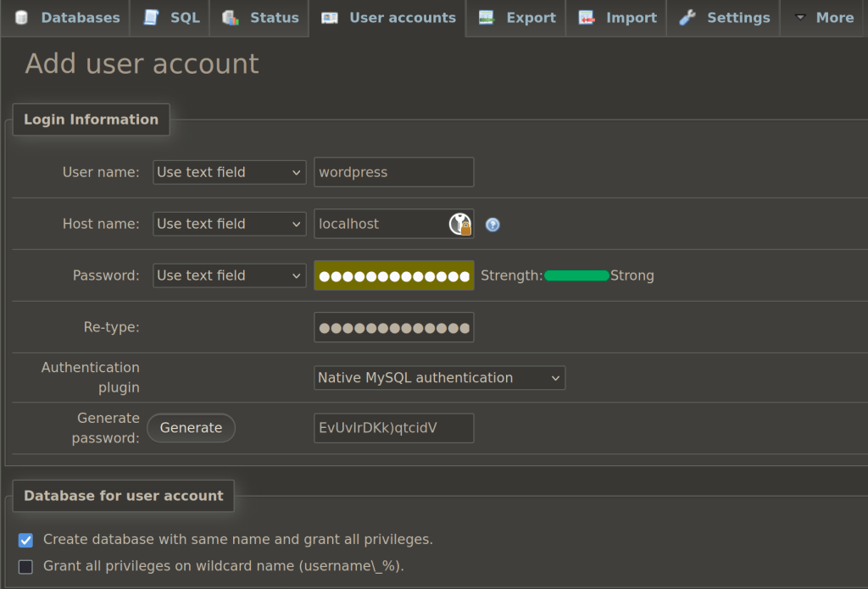Open the Settings tab
Viewport: 868px width, 589px height.
click(x=724, y=19)
